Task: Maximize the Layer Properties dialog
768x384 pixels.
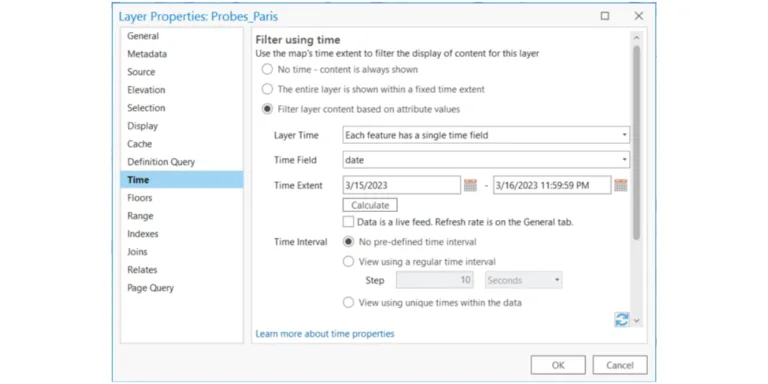Action: (605, 16)
